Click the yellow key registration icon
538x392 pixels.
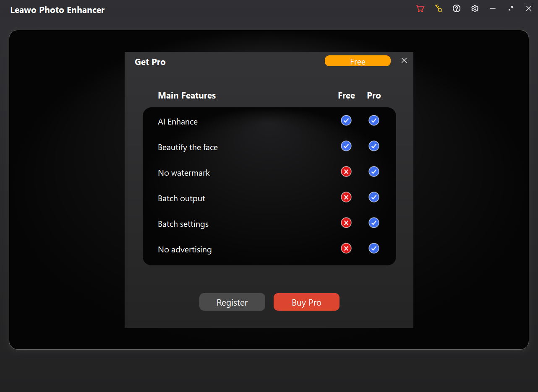439,9
